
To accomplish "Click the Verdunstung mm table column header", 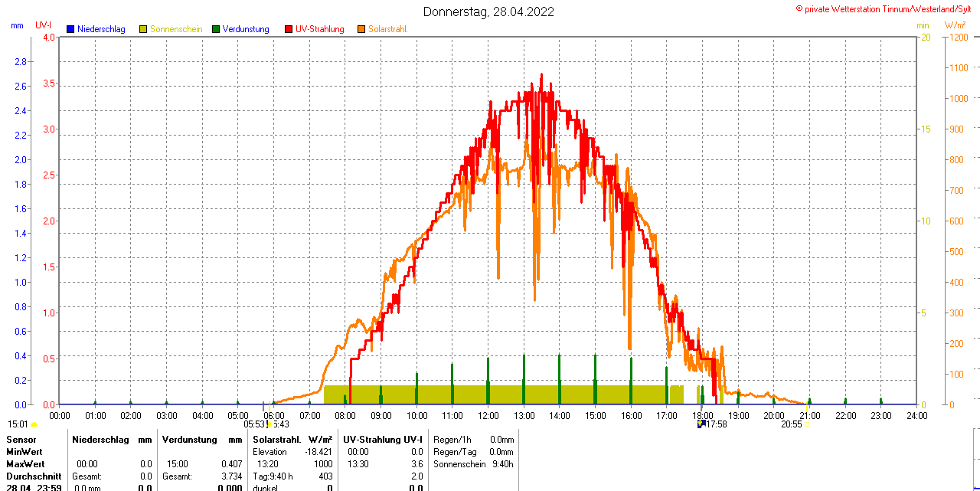I will 202,440.
